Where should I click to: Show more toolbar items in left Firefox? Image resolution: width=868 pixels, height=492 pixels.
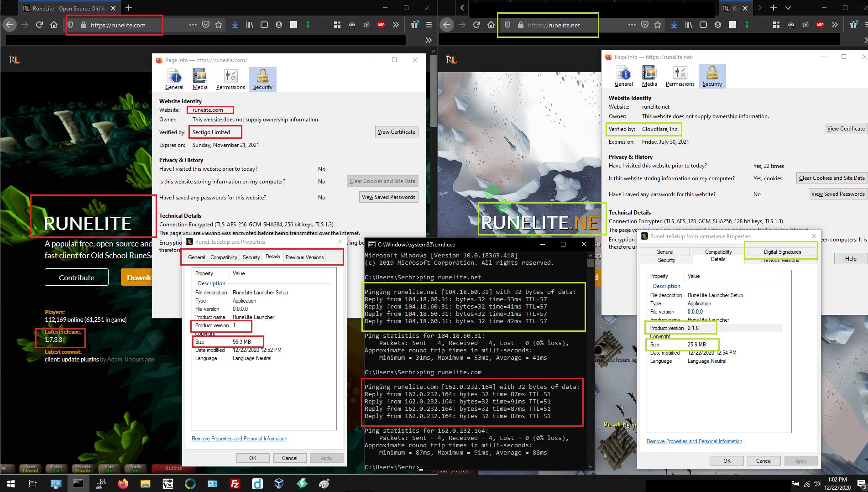(x=396, y=25)
